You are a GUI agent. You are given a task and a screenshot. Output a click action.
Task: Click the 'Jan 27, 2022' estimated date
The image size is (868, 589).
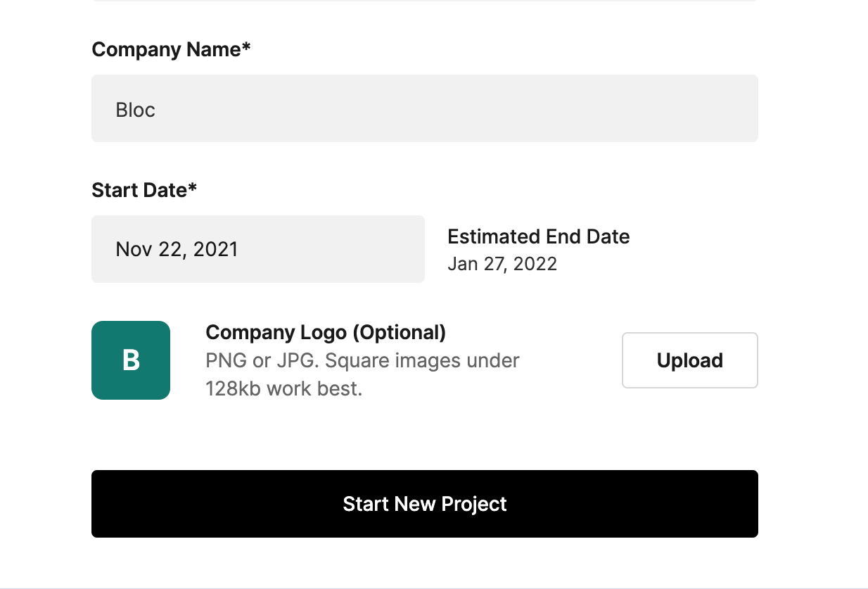pyautogui.click(x=502, y=264)
